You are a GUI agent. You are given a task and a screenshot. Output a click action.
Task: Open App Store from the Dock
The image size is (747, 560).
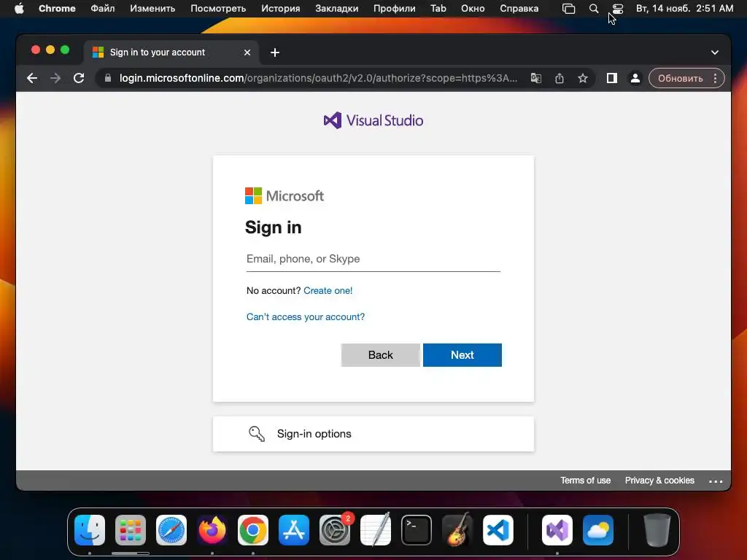point(294,530)
